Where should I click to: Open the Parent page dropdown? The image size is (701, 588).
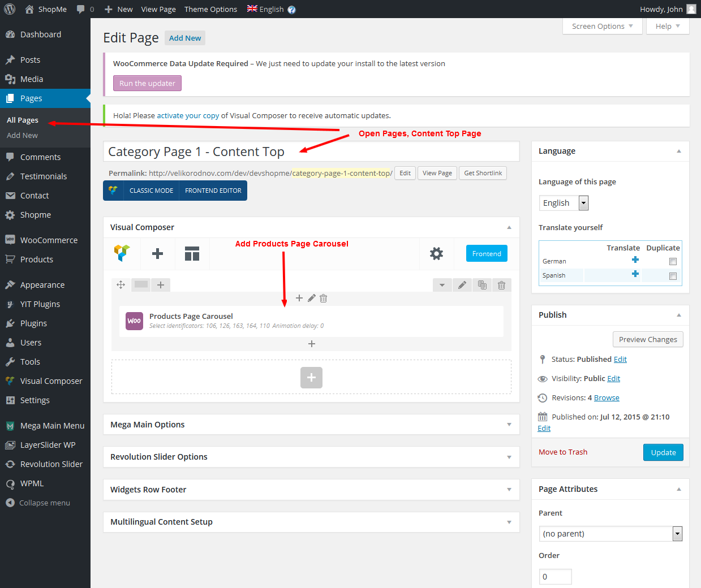coord(610,534)
